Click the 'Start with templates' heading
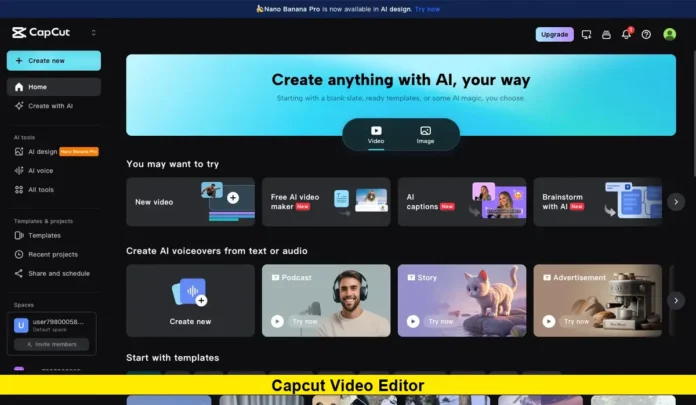696x405 pixels. [x=173, y=358]
